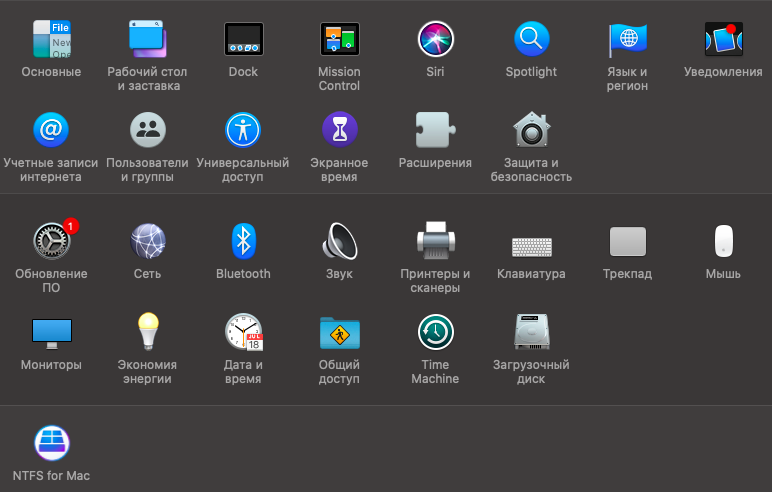Open the Dock preferences icon

[x=244, y=39]
